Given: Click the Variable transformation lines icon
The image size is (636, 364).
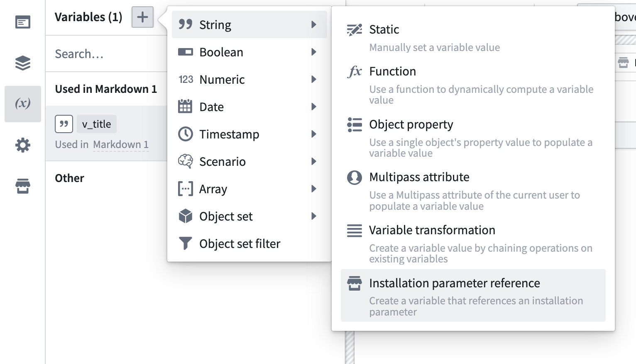Looking at the screenshot, I should [x=355, y=231].
